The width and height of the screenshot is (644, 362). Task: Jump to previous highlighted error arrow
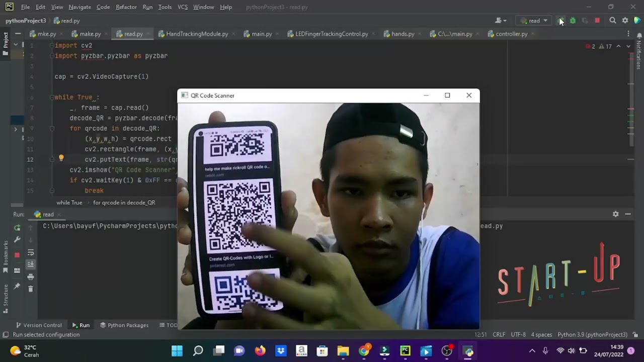619,46
